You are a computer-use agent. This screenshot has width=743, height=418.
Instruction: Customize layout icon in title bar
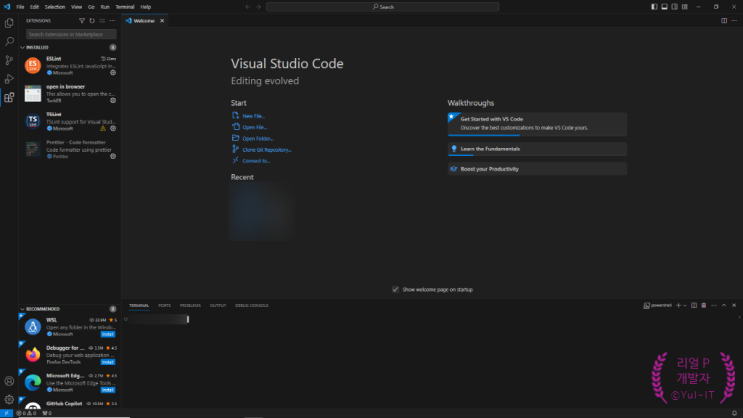pos(685,7)
